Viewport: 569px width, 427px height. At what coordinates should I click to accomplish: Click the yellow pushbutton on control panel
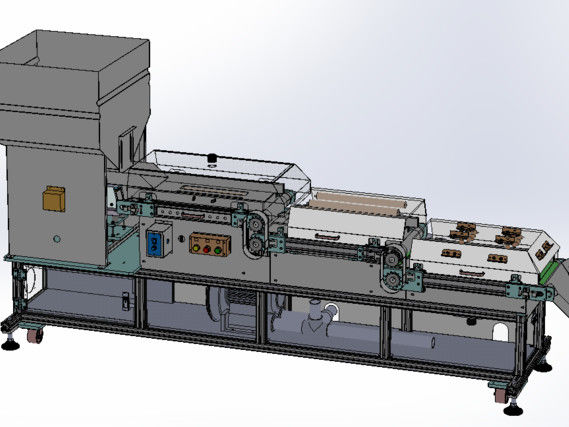[196, 248]
